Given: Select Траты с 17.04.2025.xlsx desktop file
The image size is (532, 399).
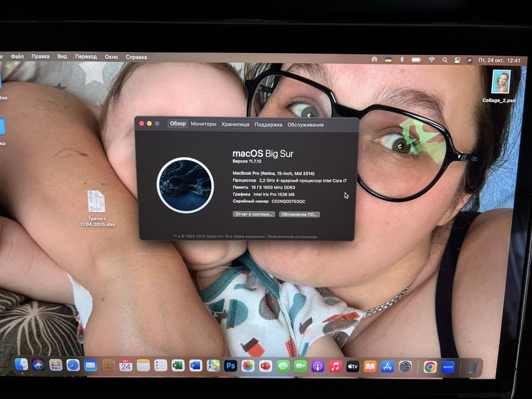Looking at the screenshot, I should coord(98,207).
